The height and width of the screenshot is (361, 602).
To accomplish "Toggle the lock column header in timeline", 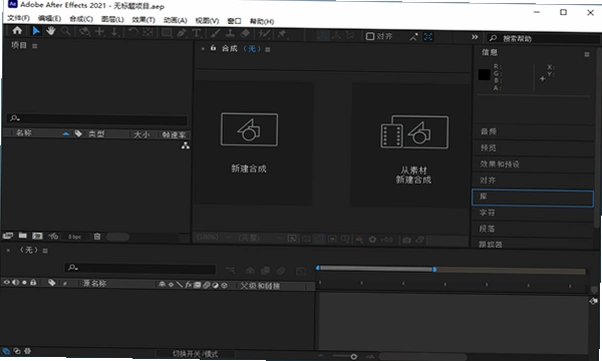I will 33,283.
